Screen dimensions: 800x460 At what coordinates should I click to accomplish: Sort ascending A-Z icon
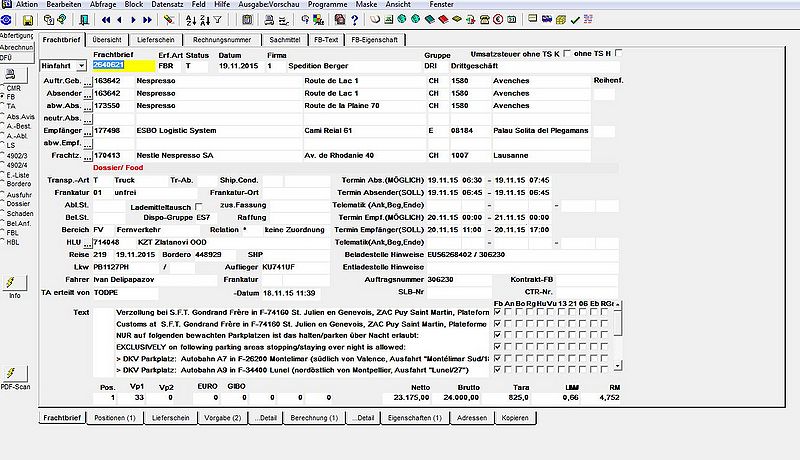[191, 20]
